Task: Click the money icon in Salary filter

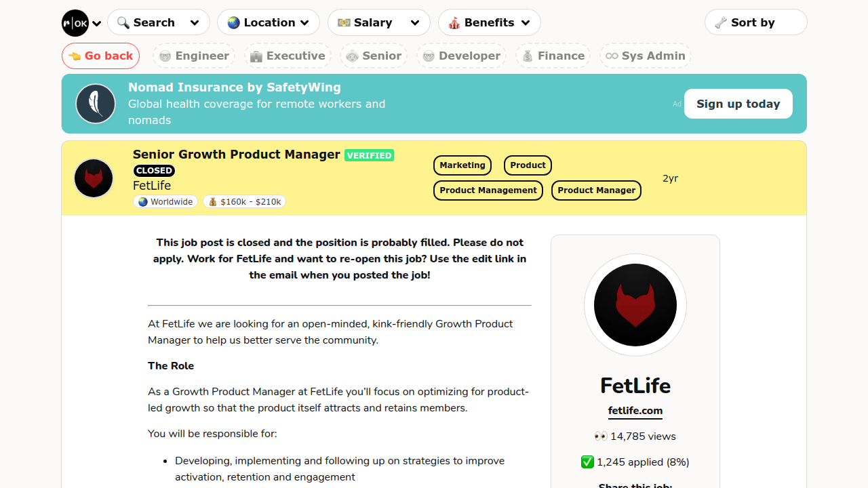Action: pyautogui.click(x=344, y=22)
